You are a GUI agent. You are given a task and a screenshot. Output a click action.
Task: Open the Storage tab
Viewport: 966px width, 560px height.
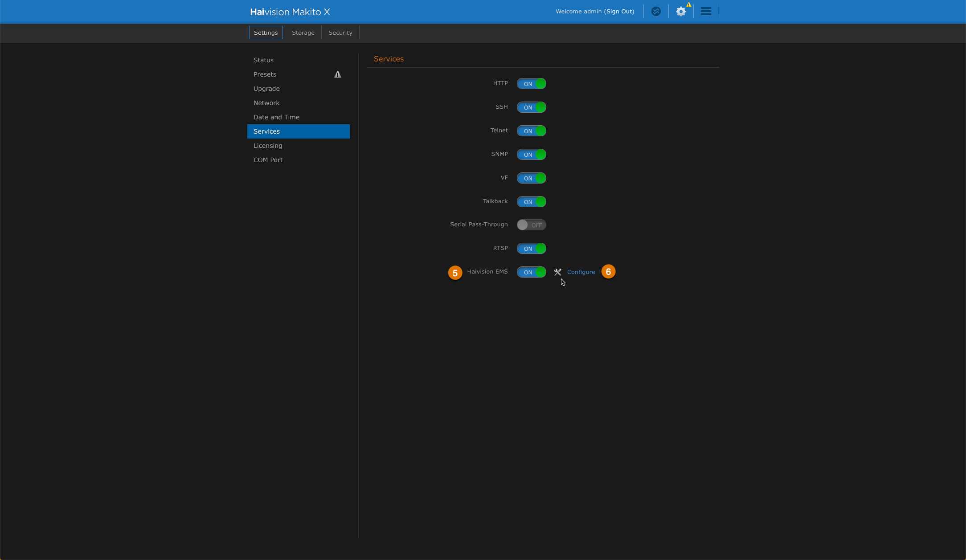pyautogui.click(x=303, y=32)
